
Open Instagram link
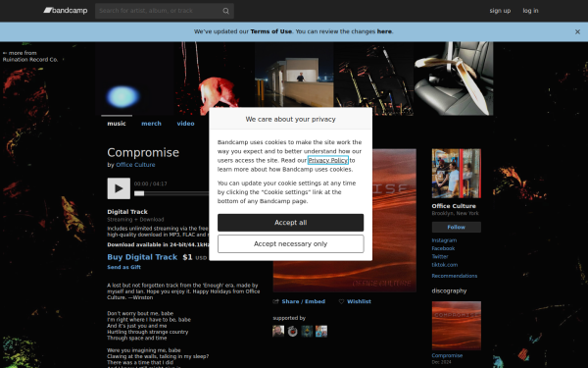(444, 240)
